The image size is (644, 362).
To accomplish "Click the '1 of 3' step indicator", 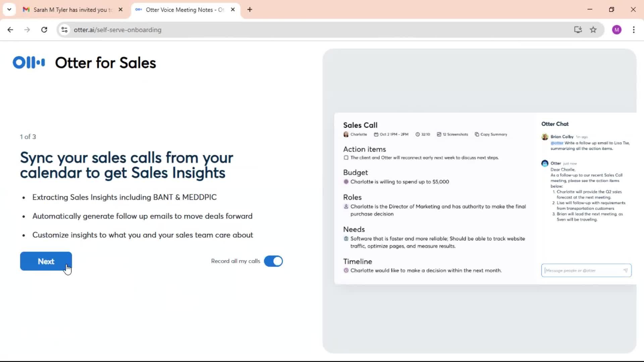I will (28, 137).
